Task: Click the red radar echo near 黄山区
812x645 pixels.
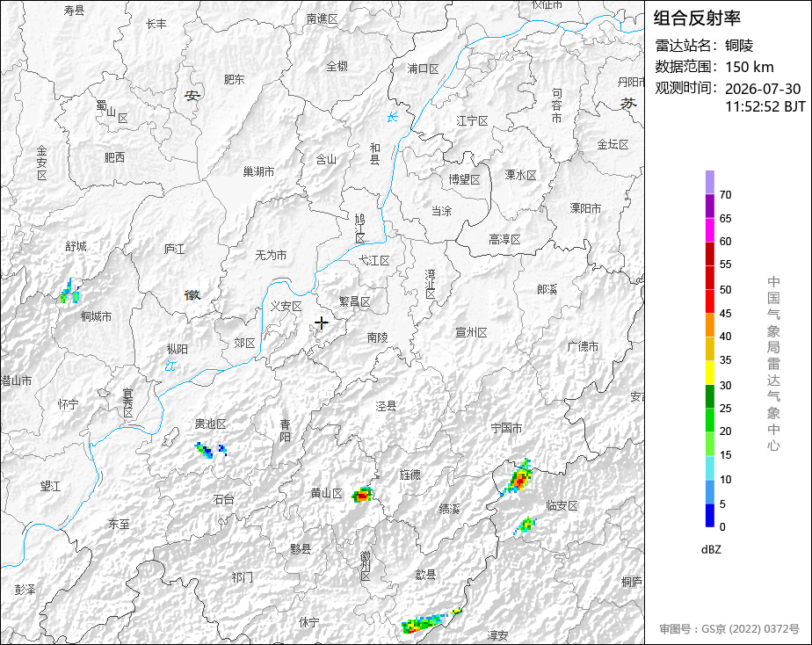Action: pos(362,495)
